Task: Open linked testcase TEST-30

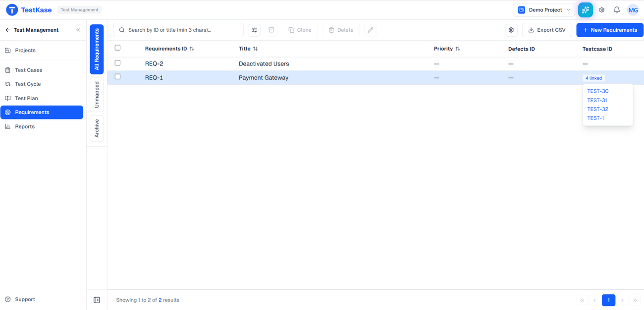Action: coord(598,91)
